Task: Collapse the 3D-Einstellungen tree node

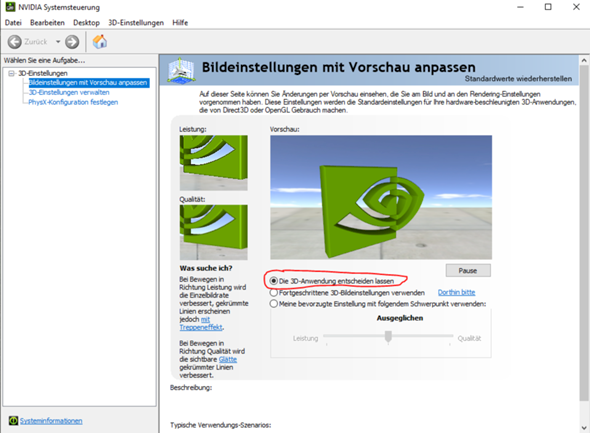Action: (x=12, y=73)
